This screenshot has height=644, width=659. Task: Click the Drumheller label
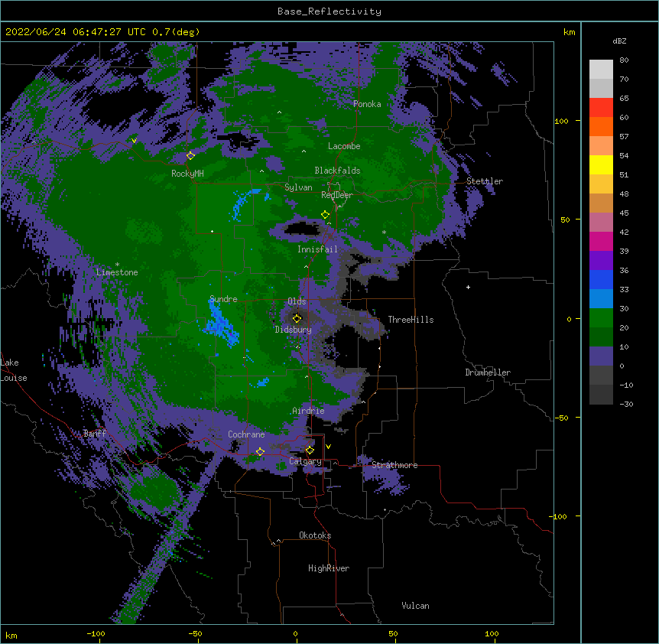click(x=488, y=372)
